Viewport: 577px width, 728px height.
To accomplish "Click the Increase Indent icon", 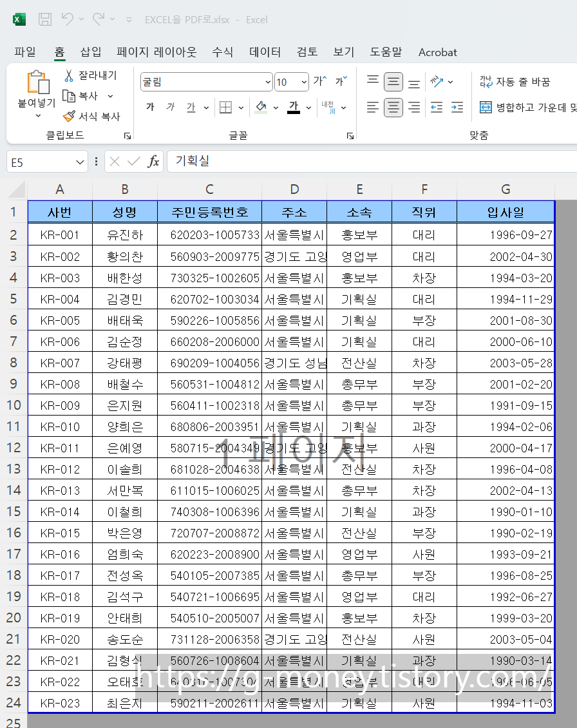I will [457, 108].
